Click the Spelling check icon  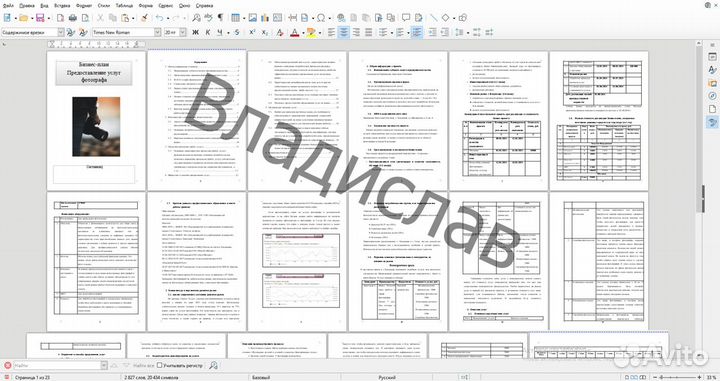[208, 18]
